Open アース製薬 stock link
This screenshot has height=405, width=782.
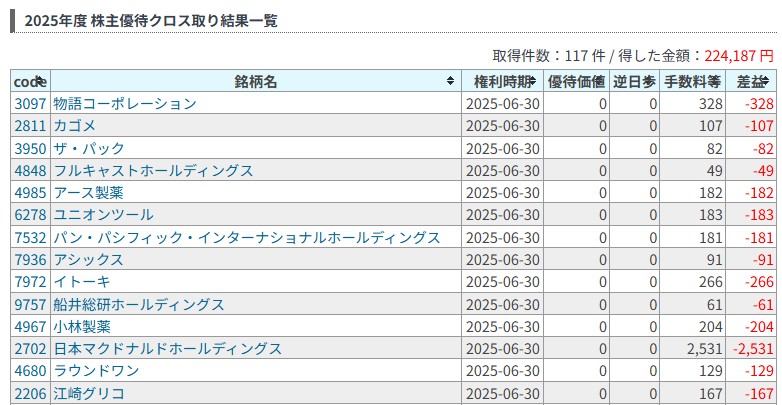coord(89,193)
